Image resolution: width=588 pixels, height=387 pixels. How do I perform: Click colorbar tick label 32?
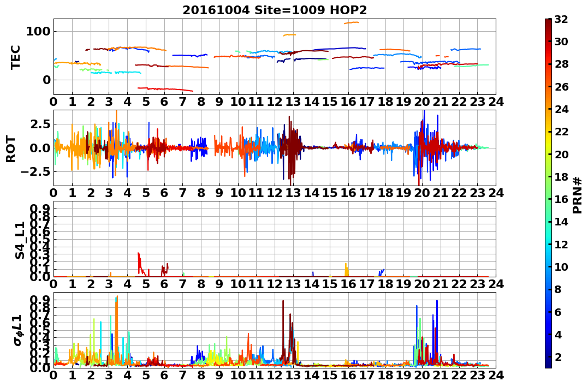click(x=561, y=19)
